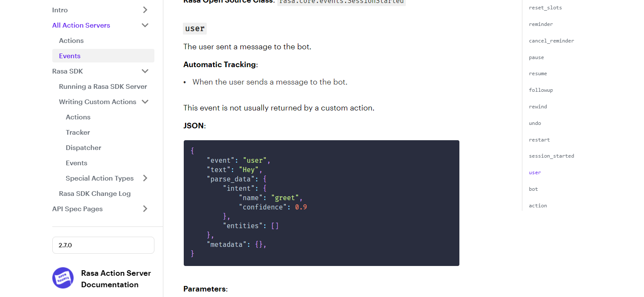
Task: Collapse Writing Custom Actions chevron
Action: 145,102
